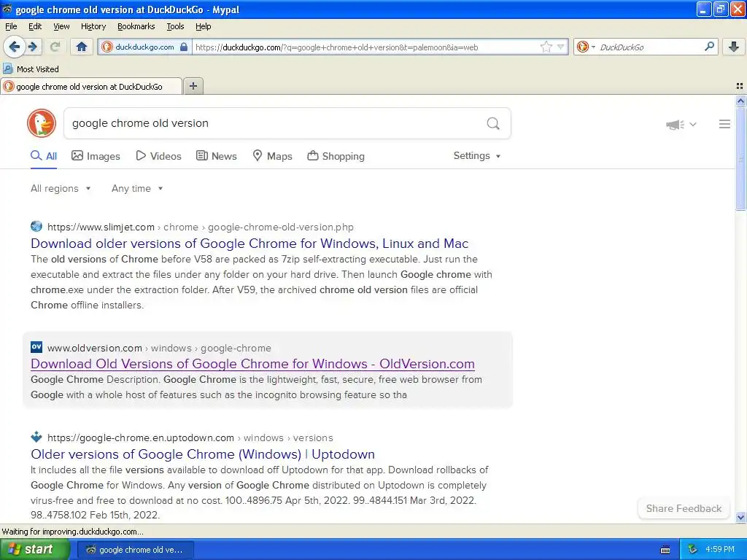Open a new tab with plus button
This screenshot has height=560, width=747.
193,86
